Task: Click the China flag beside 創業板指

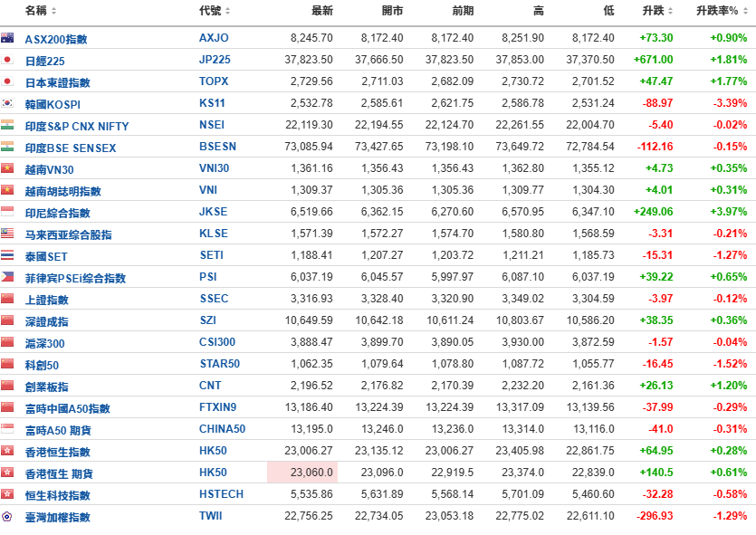Action: 6,385
